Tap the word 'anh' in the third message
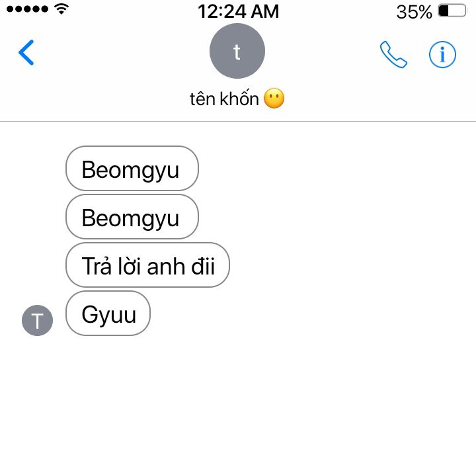The height and width of the screenshot is (463, 476). pyautogui.click(x=166, y=267)
